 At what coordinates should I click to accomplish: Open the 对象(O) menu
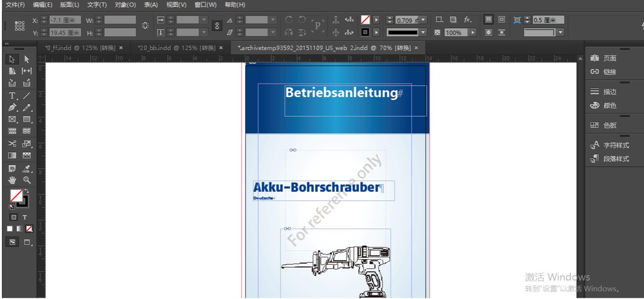tap(125, 5)
